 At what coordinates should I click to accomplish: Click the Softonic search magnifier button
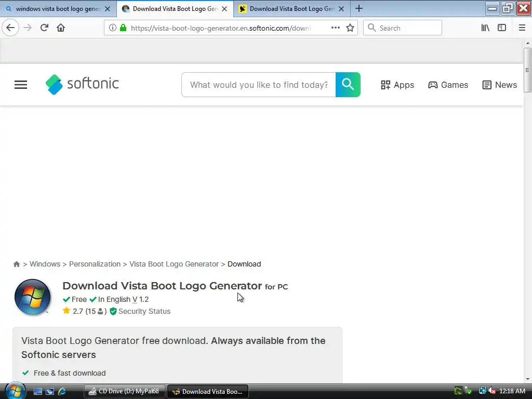coord(348,85)
